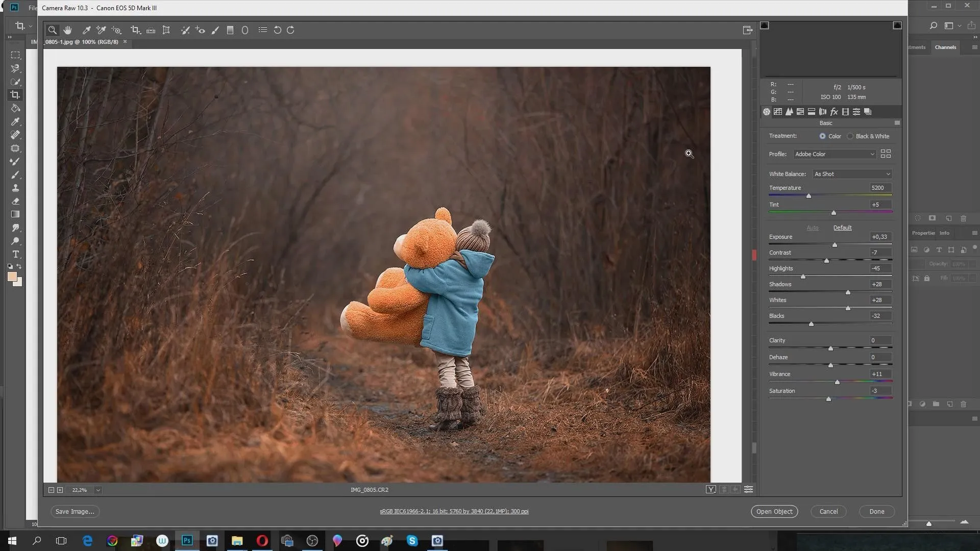This screenshot has height=551, width=980.
Task: Click the Graduated Filter tool
Action: (230, 30)
